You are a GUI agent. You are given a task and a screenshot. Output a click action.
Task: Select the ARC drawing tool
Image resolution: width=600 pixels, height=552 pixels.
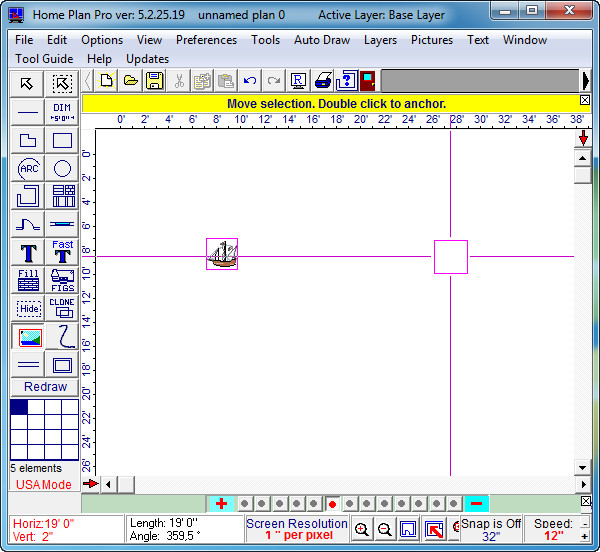29,168
